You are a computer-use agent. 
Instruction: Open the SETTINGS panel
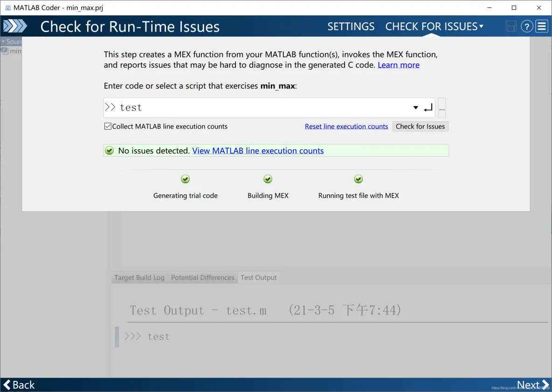[x=351, y=27]
